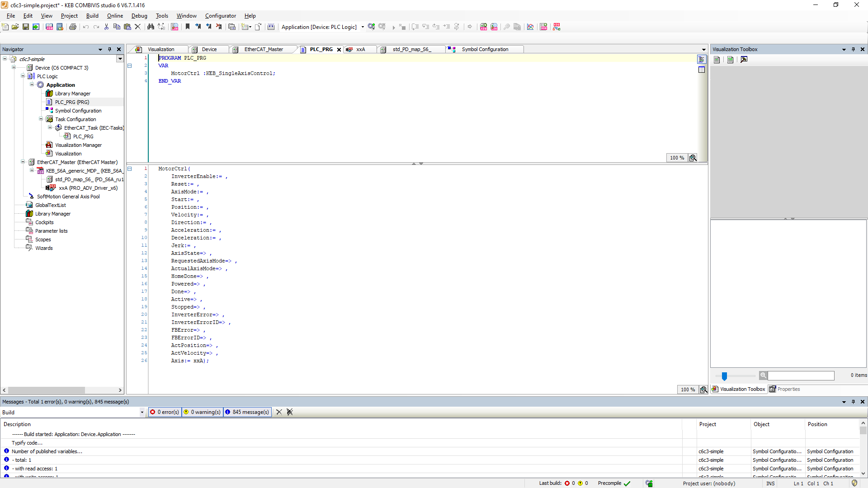The height and width of the screenshot is (488, 868).
Task: Click the Save project toolbar icon
Action: [x=26, y=27]
